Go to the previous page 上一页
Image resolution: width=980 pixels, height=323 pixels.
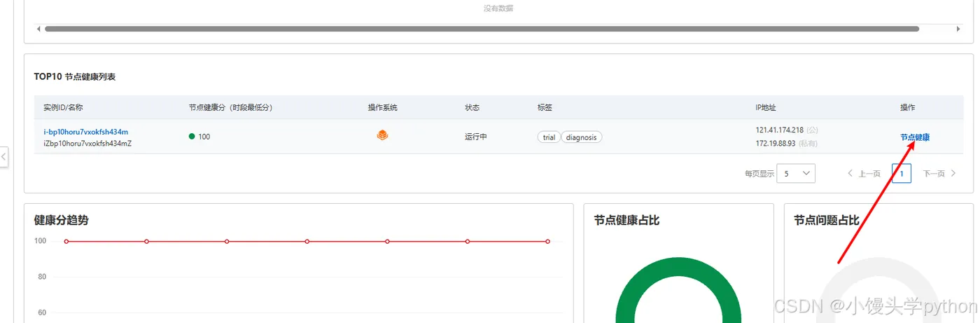(864, 174)
